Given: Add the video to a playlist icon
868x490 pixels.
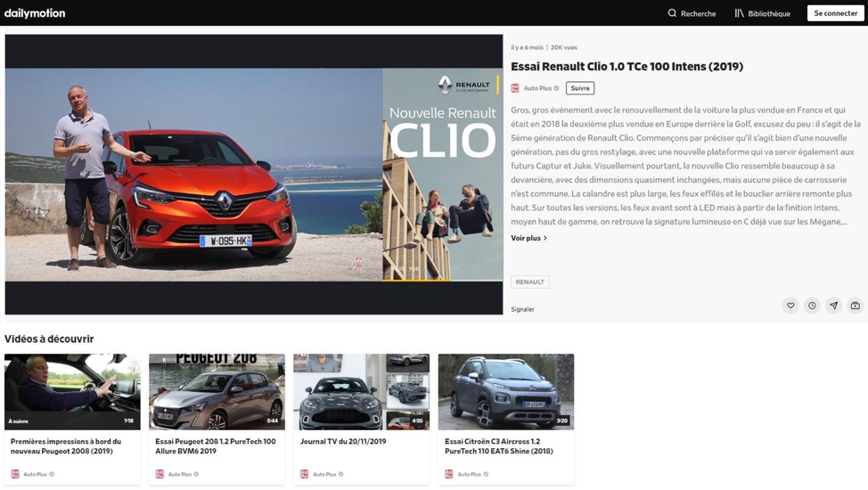Looking at the screenshot, I should (x=856, y=306).
